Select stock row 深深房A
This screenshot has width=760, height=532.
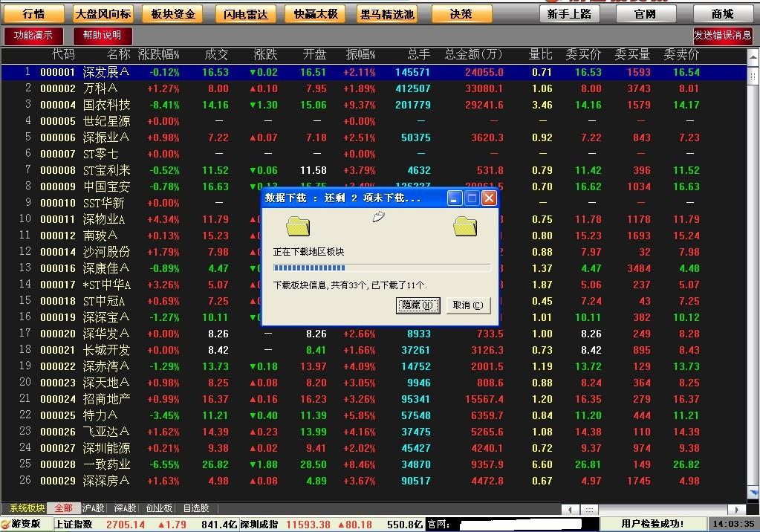coord(373,481)
